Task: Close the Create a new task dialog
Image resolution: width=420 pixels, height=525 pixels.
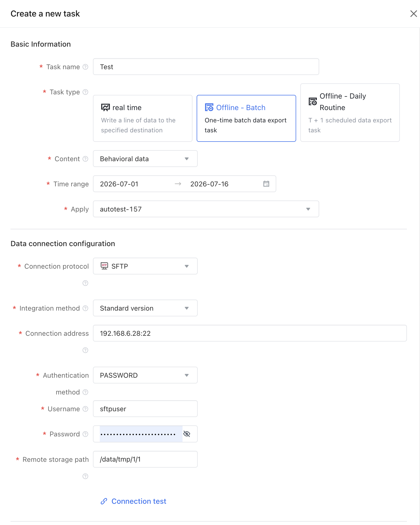Action: [x=414, y=14]
